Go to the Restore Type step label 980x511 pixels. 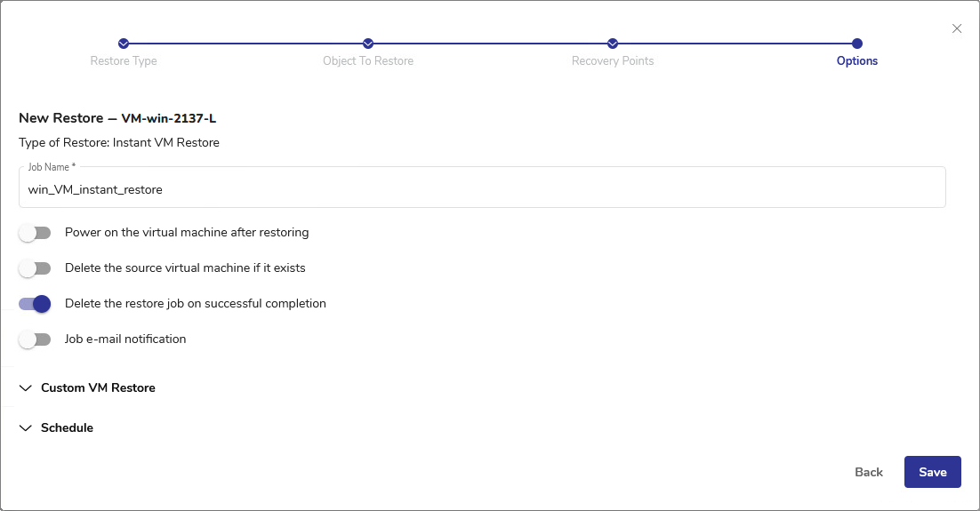point(124,61)
